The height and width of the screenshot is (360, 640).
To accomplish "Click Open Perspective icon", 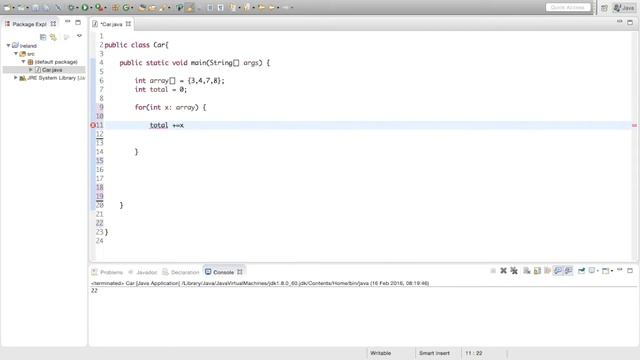I will 604,8.
